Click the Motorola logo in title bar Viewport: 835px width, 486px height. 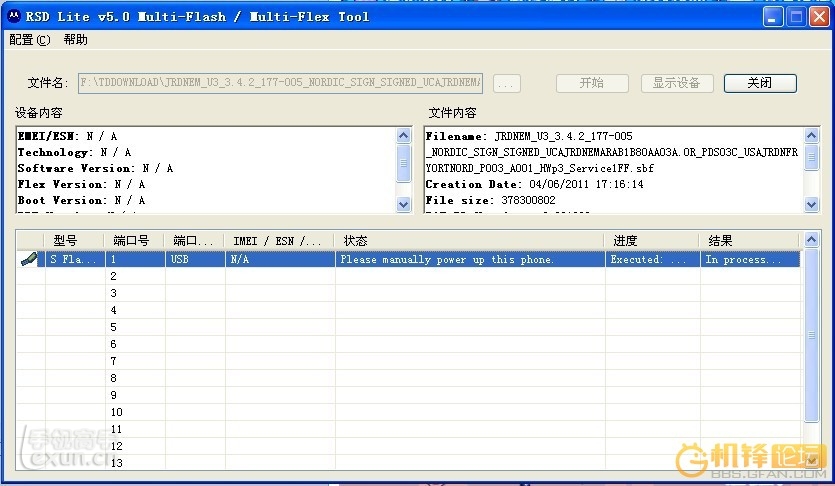(14, 17)
